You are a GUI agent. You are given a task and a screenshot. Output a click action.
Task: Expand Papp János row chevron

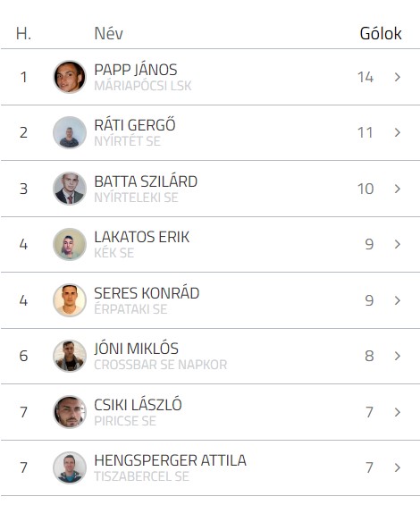click(x=398, y=77)
